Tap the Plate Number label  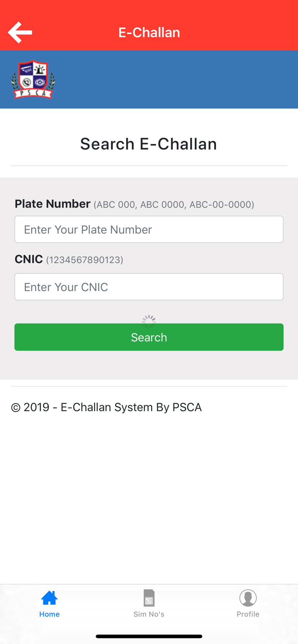pyautogui.click(x=53, y=204)
